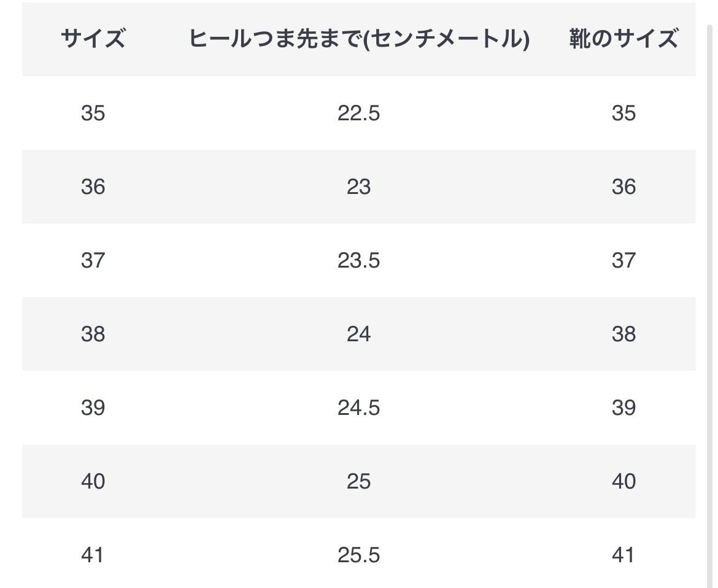Click 40 in the 靴のサイズ column

pyautogui.click(x=623, y=481)
